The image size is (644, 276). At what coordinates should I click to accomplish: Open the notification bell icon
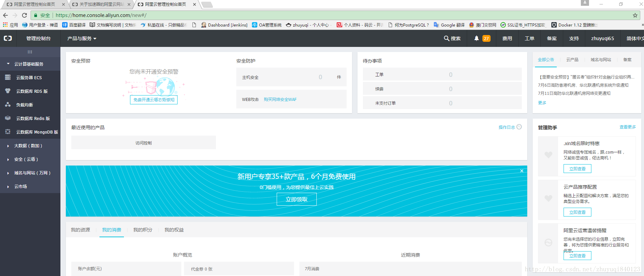[477, 38]
